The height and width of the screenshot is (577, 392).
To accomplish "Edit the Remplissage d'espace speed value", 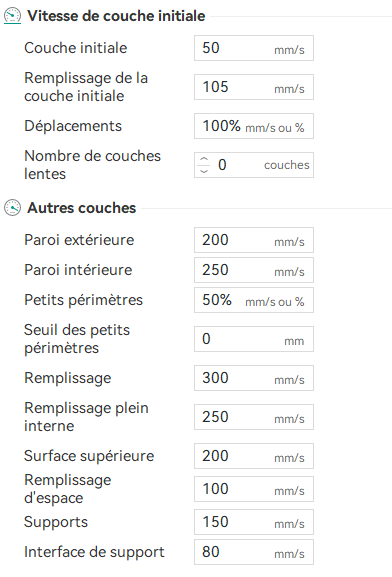I will pos(254,489).
